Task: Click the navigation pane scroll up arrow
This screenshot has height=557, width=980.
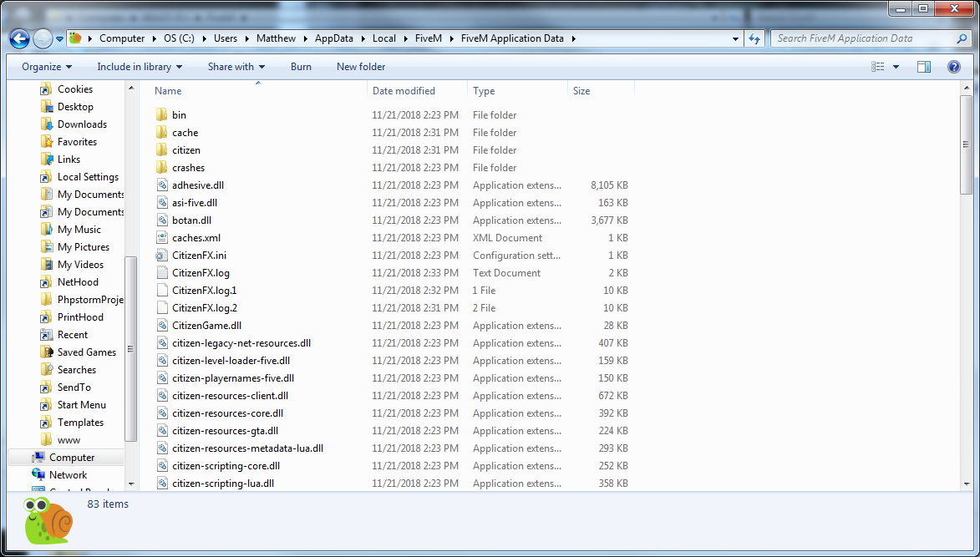Action: 131,88
